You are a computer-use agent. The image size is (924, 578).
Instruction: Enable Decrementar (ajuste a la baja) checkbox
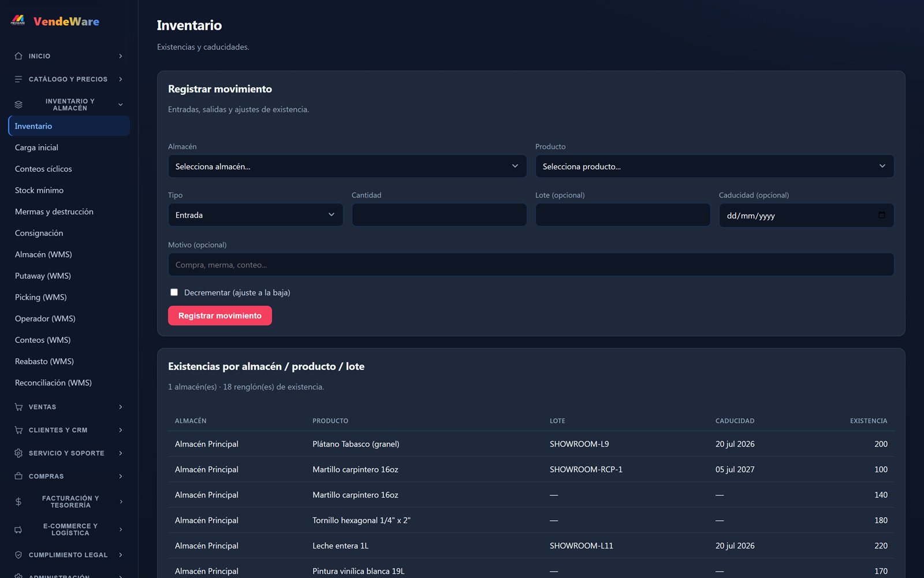tap(174, 292)
